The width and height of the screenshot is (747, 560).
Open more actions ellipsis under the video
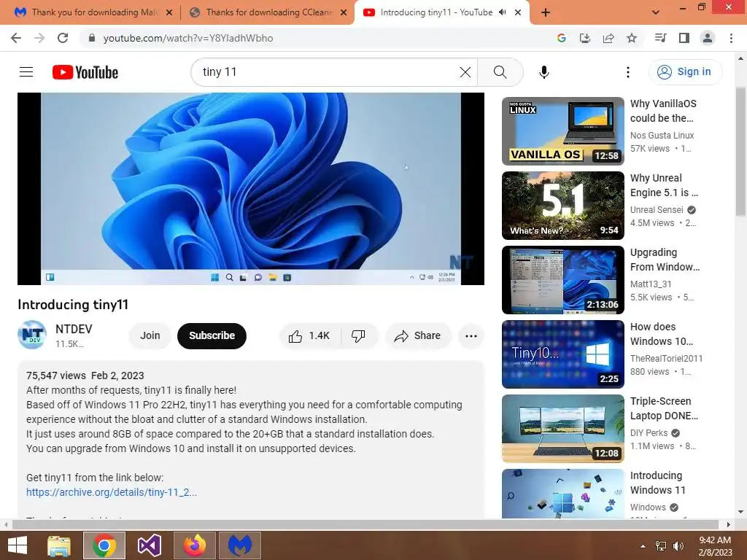(471, 335)
